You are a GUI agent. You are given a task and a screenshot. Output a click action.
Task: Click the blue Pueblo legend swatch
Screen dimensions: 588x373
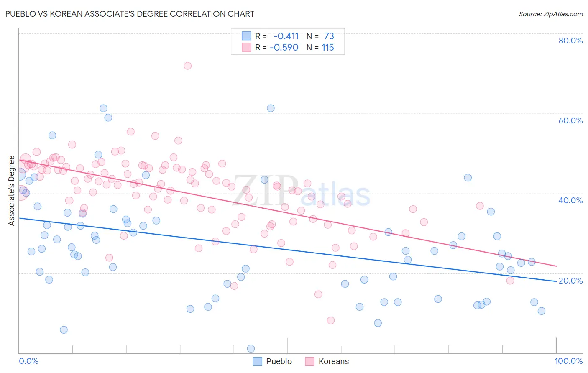point(258,361)
